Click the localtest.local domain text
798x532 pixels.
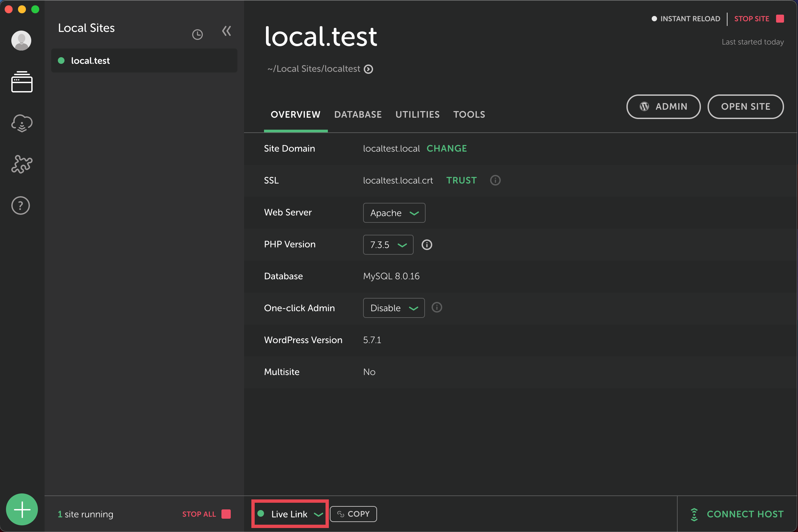(x=391, y=148)
